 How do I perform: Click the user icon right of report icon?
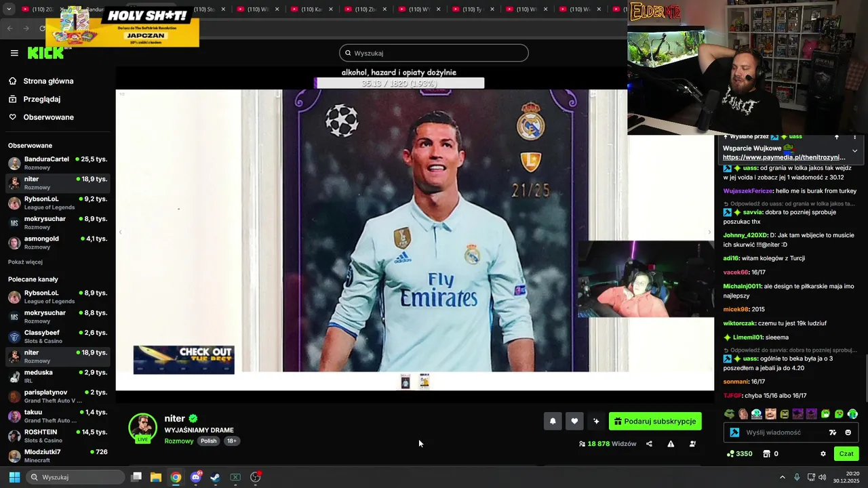(692, 444)
